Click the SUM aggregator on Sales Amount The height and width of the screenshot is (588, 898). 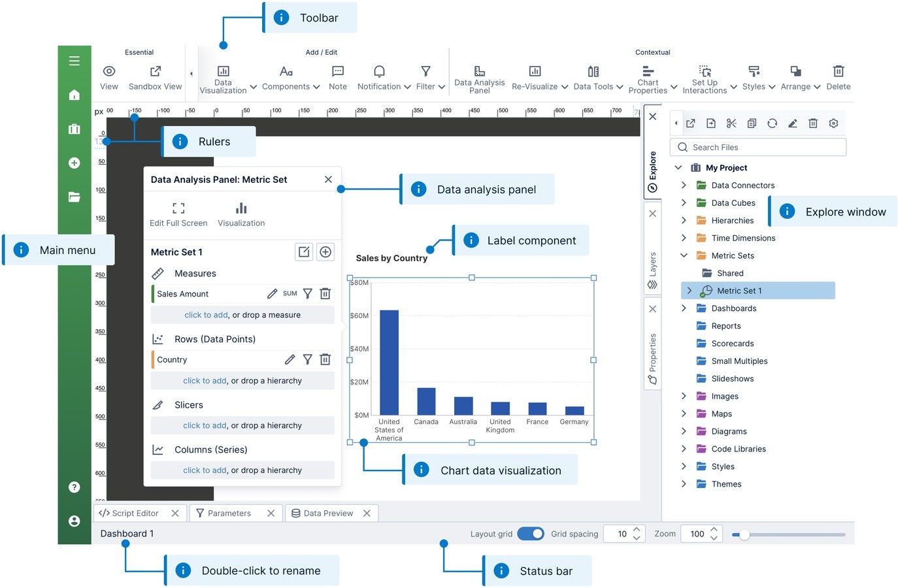[290, 294]
